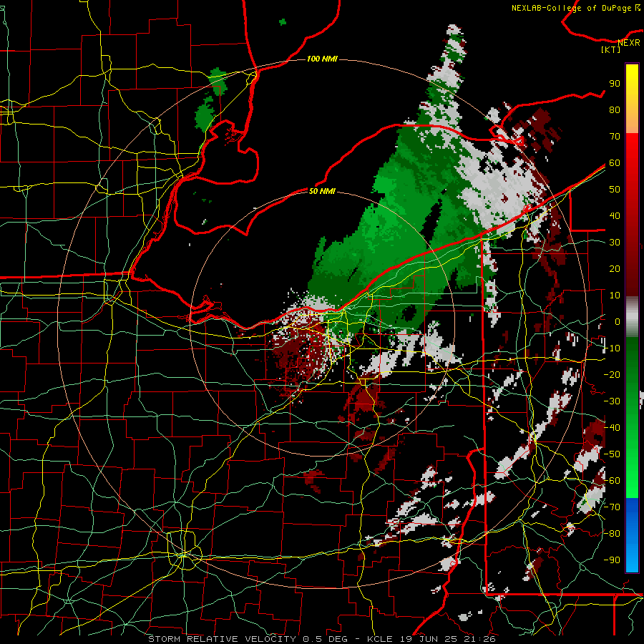Click the 40 value on velocity scale
The image size is (644, 644).
click(615, 216)
